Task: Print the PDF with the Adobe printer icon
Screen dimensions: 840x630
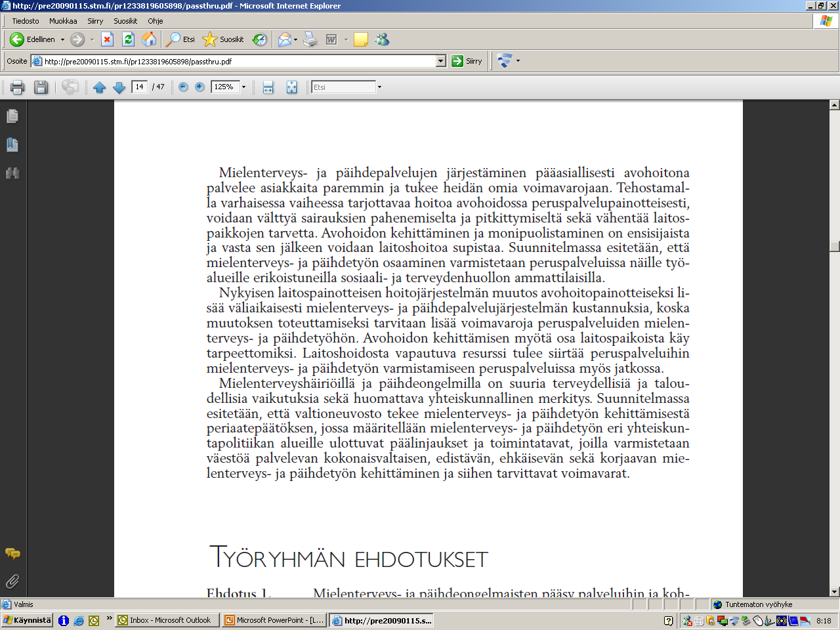Action: [18, 87]
